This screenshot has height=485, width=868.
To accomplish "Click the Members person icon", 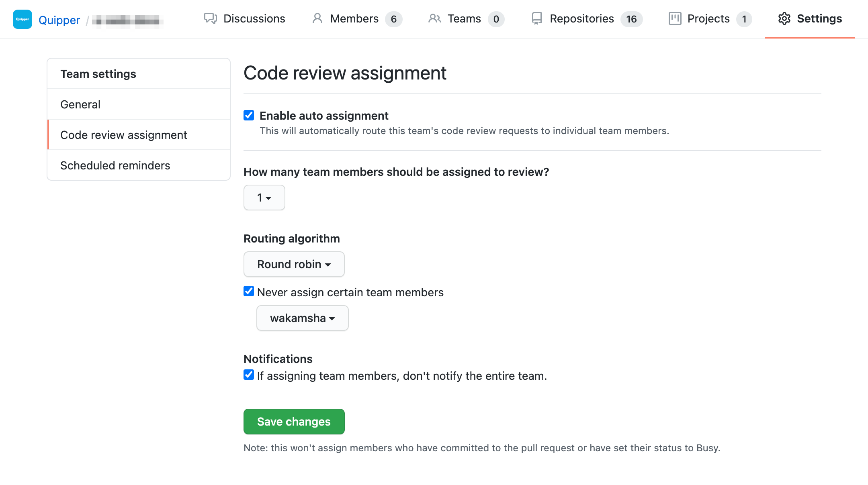I will pos(317,18).
